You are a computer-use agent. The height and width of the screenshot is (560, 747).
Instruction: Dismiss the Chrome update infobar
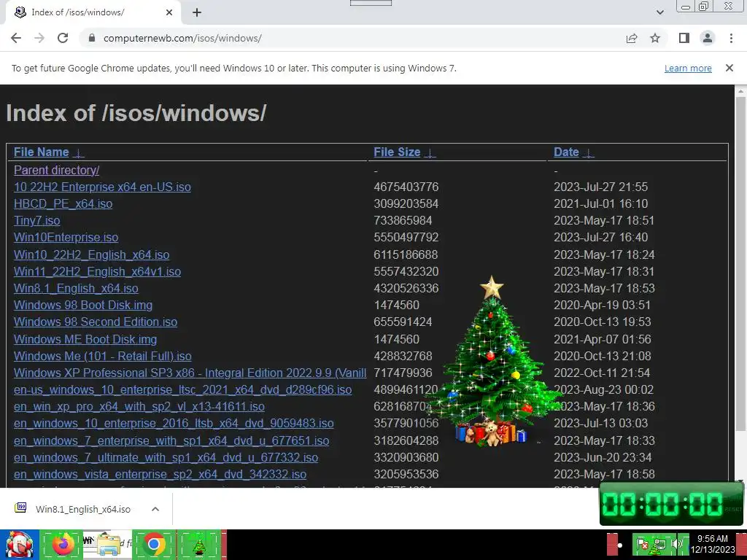pos(729,68)
